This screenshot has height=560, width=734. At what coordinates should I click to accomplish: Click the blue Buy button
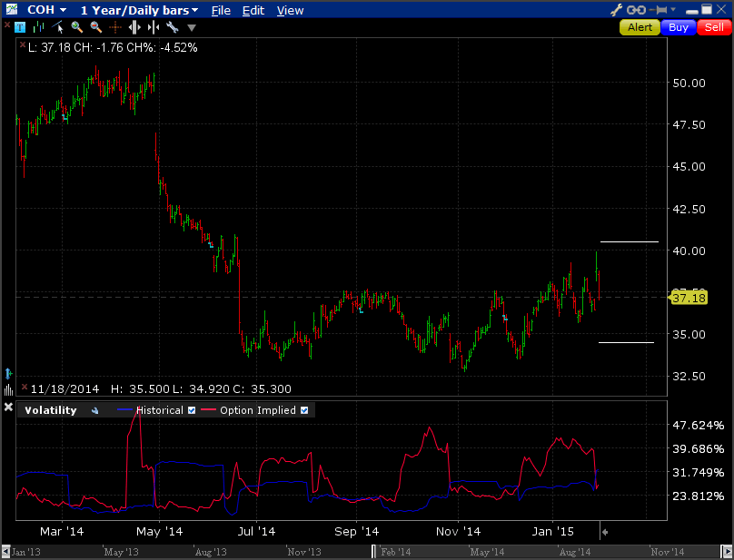click(679, 27)
